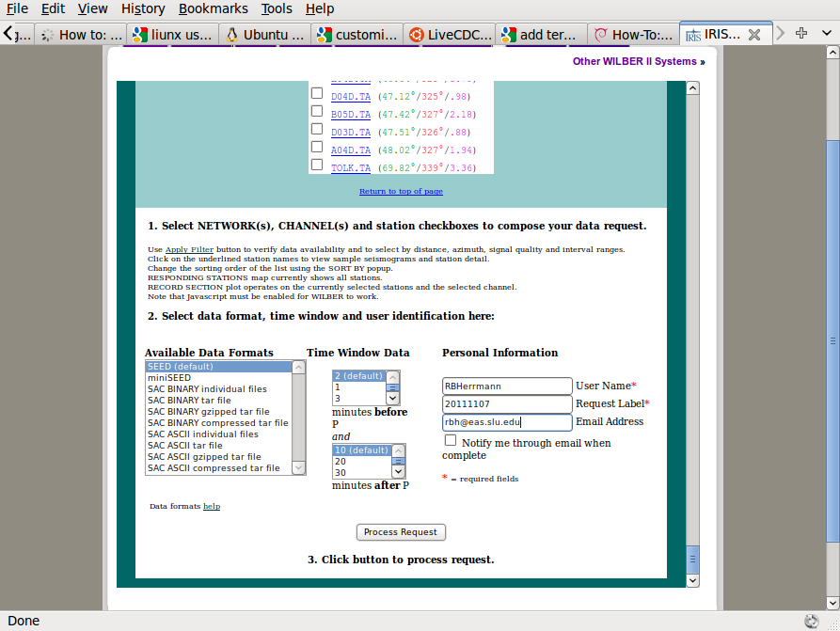Enable Notify me through email checkbox
This screenshot has width=840, height=631.
[451, 440]
